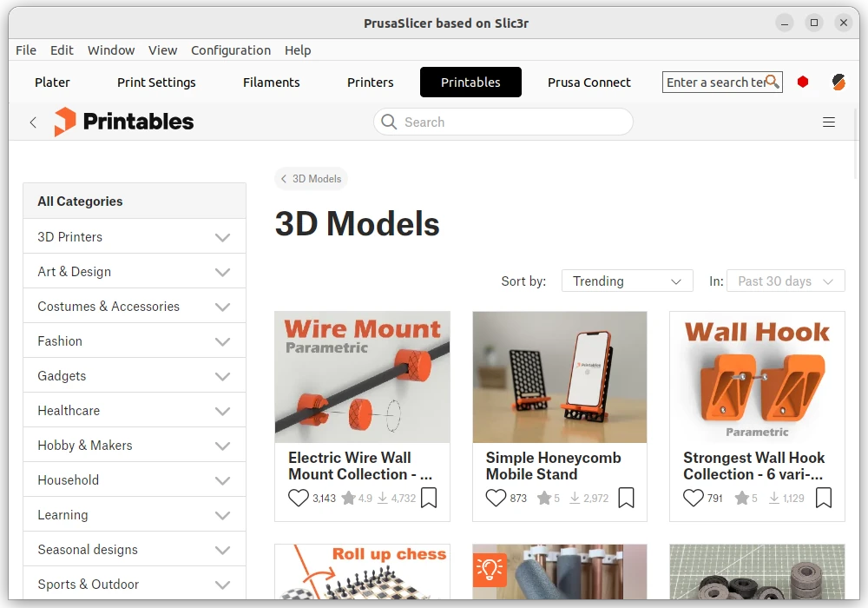Open the Window menu
This screenshot has width=868, height=608.
point(111,50)
